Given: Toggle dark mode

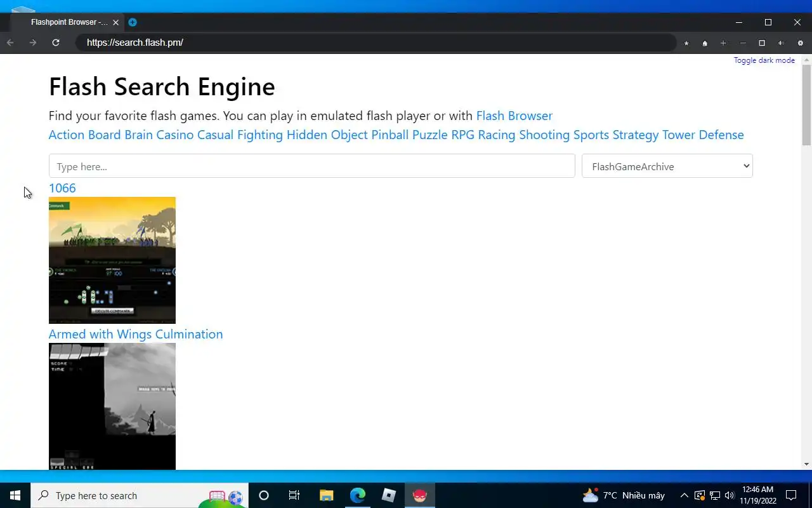Looking at the screenshot, I should (x=764, y=60).
